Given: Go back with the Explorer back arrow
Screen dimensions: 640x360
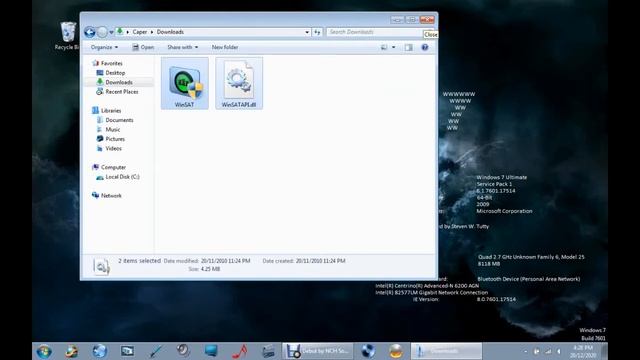Looking at the screenshot, I should tap(90, 32).
